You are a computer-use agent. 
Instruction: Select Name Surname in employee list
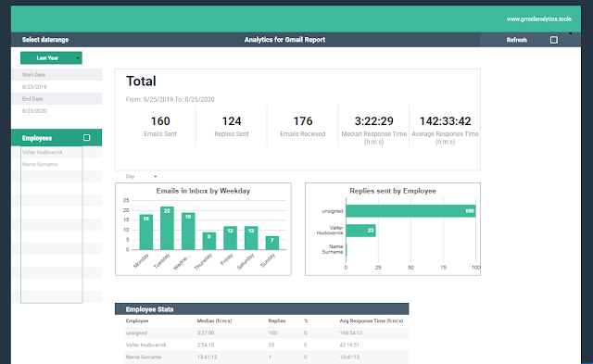[40, 164]
